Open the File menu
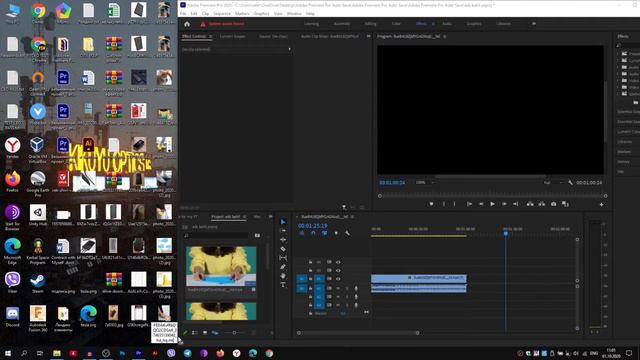The image size is (640, 360). 183,13
